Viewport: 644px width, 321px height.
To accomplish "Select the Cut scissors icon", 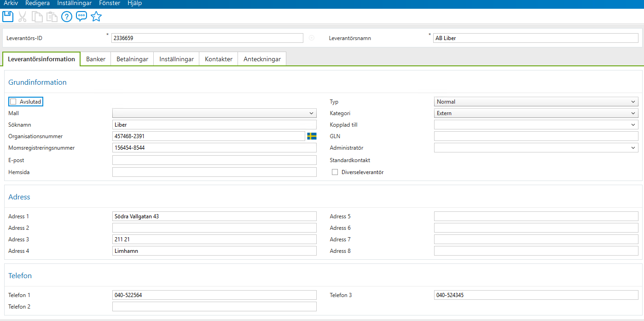I will pyautogui.click(x=22, y=17).
